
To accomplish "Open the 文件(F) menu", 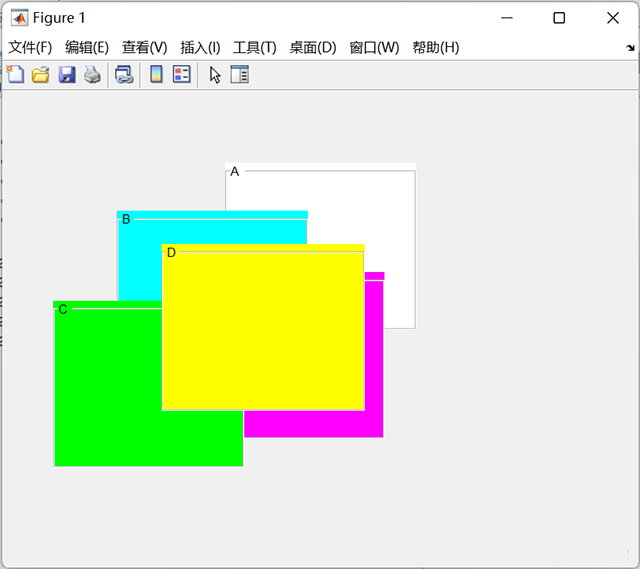I will (30, 47).
